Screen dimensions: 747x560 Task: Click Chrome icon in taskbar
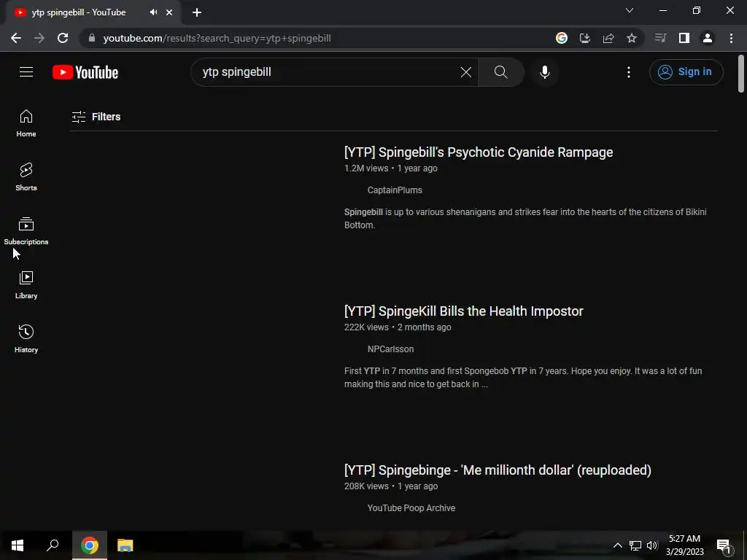90,545
